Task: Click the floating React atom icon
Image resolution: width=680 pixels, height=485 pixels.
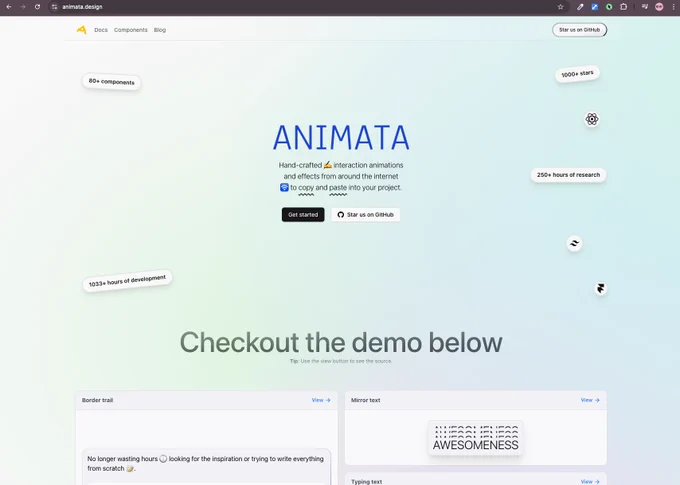Action: coord(592,119)
